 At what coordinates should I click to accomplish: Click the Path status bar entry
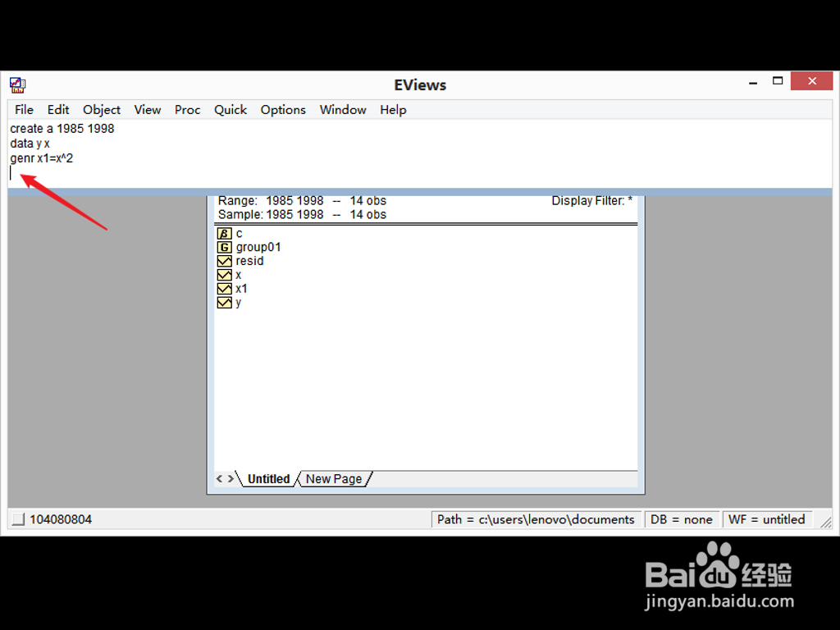[536, 519]
